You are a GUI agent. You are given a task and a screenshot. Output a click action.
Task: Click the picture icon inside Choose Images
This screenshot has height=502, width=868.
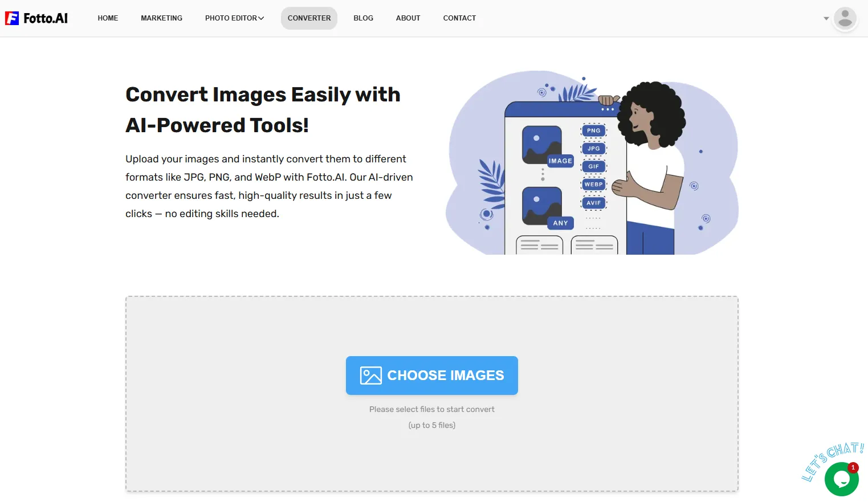coord(370,376)
